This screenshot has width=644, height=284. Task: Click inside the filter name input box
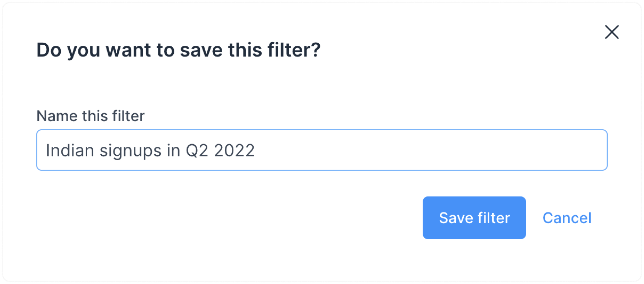[321, 150]
